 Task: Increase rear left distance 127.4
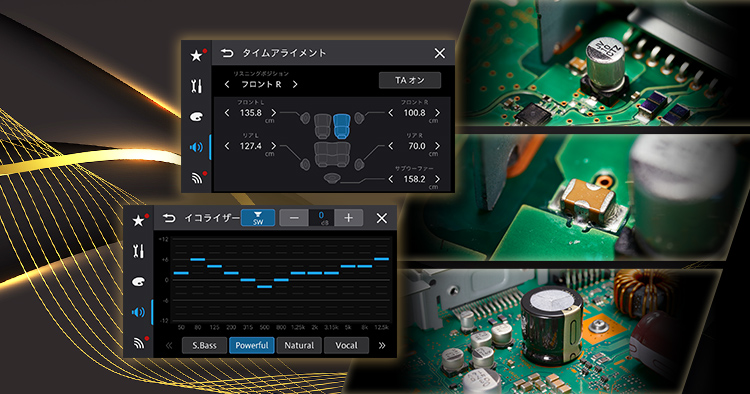coord(274,146)
